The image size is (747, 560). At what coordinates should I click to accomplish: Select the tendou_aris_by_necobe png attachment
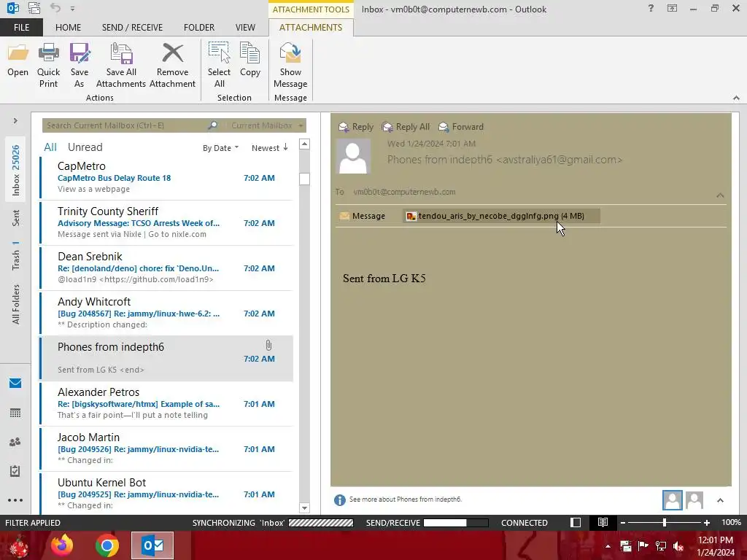(x=501, y=216)
